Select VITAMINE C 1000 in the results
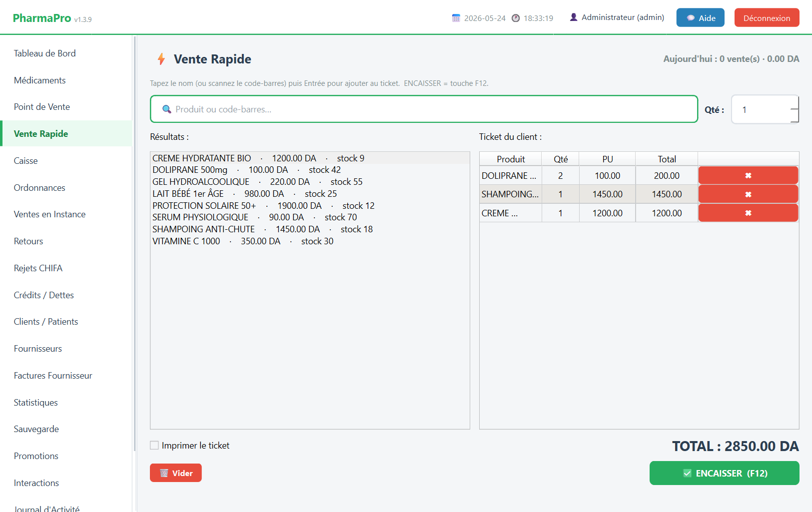Image resolution: width=812 pixels, height=512 pixels. (x=310, y=241)
